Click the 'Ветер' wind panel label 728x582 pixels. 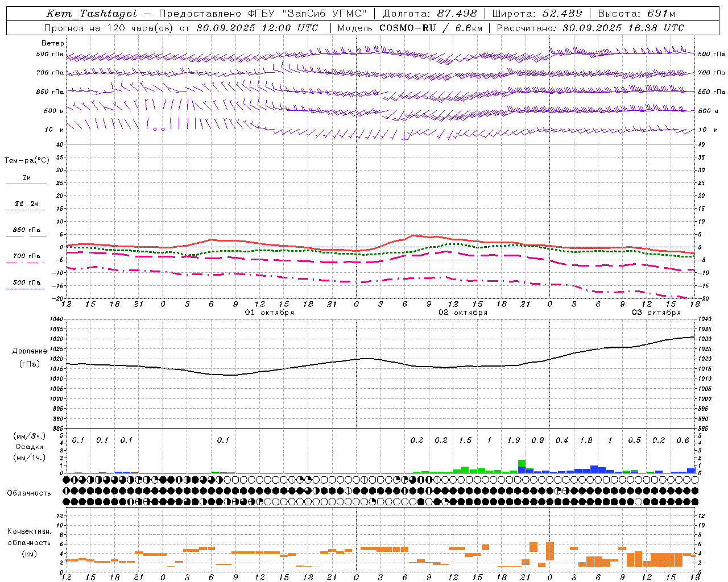(x=53, y=43)
